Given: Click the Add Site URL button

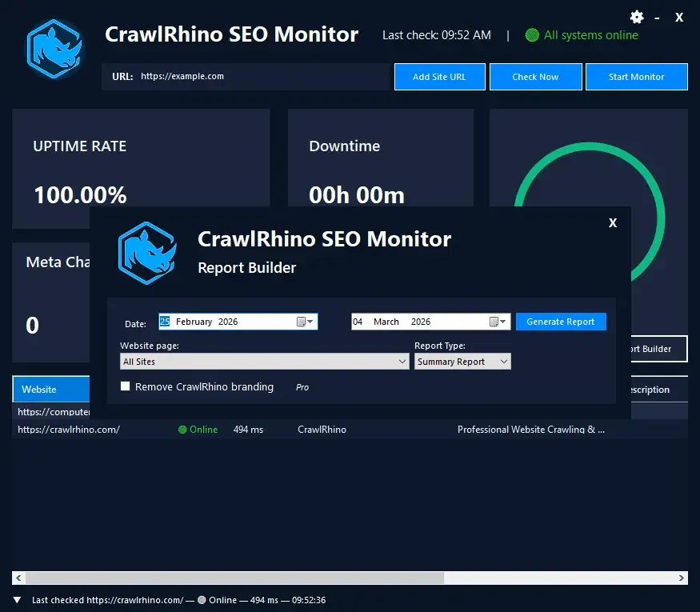Looking at the screenshot, I should pos(440,77).
